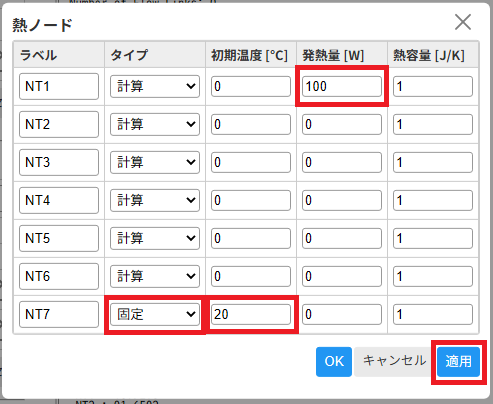Focus NT6 熱容量 input field
493x404 pixels.
[x=433, y=276]
